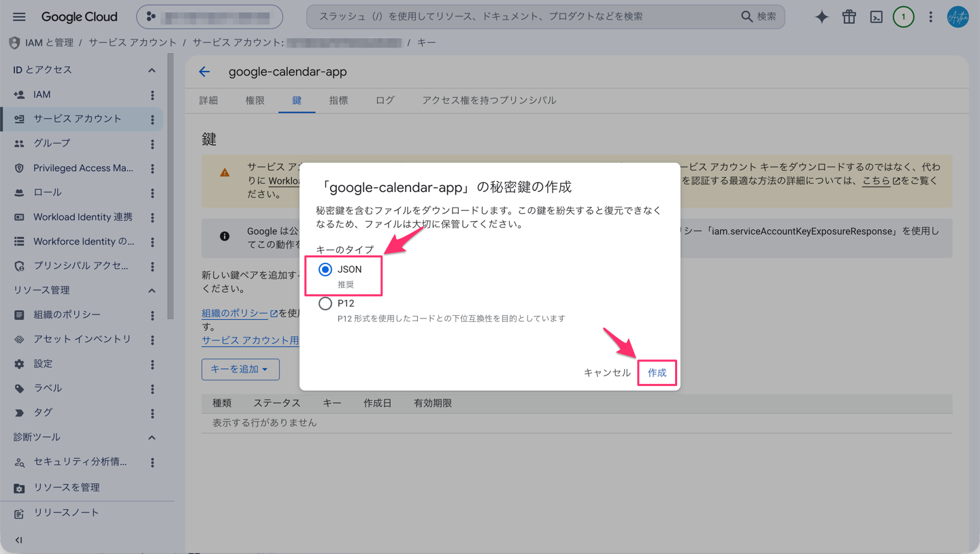980x554 pixels.
Task: Switch to the ログ tab
Action: click(x=385, y=100)
